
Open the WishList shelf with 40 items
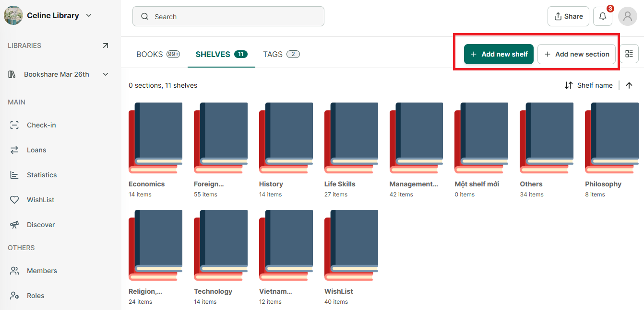tap(351, 245)
